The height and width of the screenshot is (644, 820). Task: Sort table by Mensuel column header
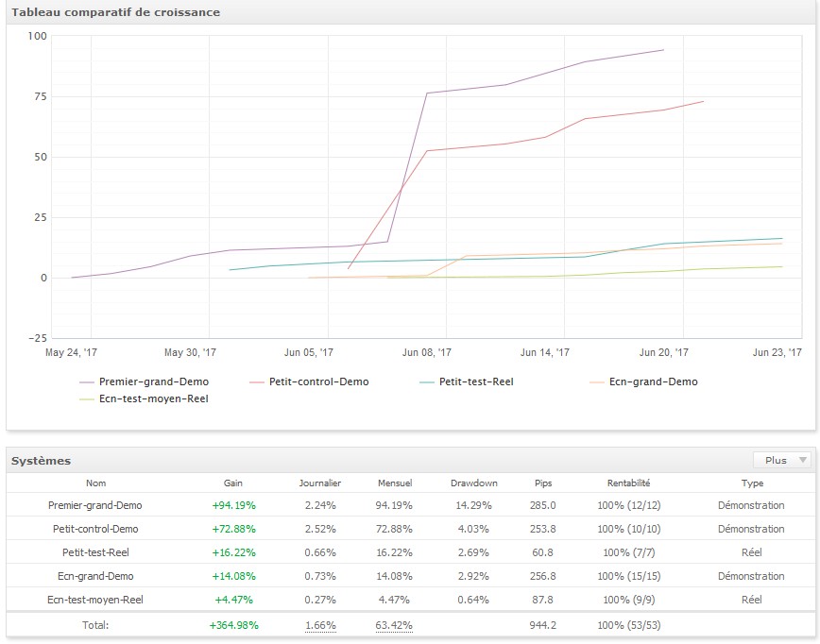[395, 483]
